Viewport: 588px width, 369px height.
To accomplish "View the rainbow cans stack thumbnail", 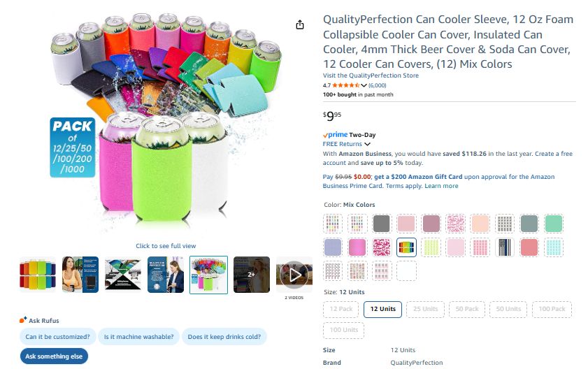I will coord(37,275).
